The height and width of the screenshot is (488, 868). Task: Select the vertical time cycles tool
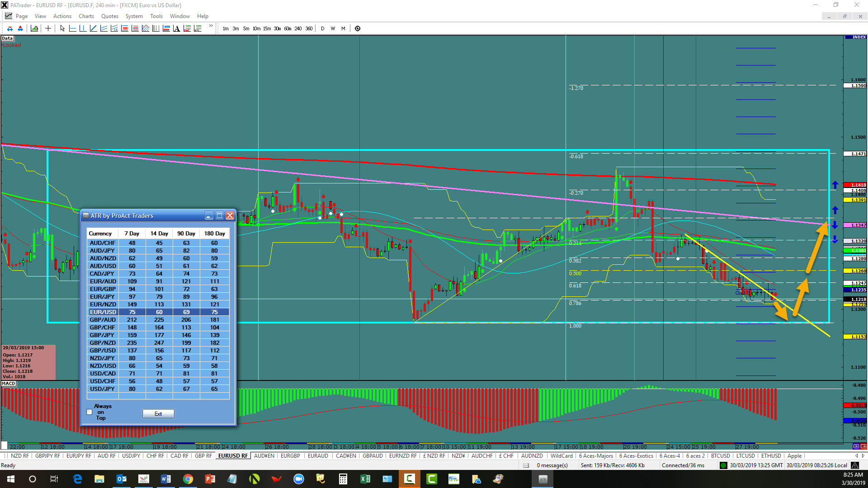[x=156, y=28]
